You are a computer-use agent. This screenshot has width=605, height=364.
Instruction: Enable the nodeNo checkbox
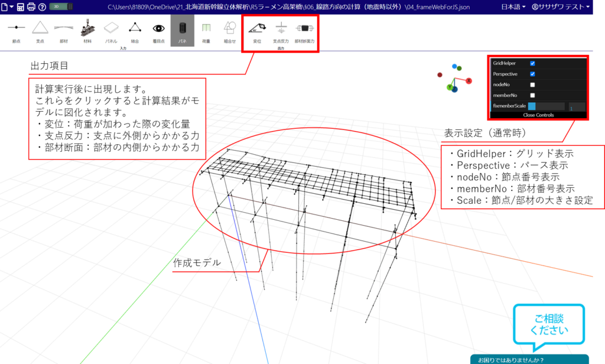click(532, 84)
